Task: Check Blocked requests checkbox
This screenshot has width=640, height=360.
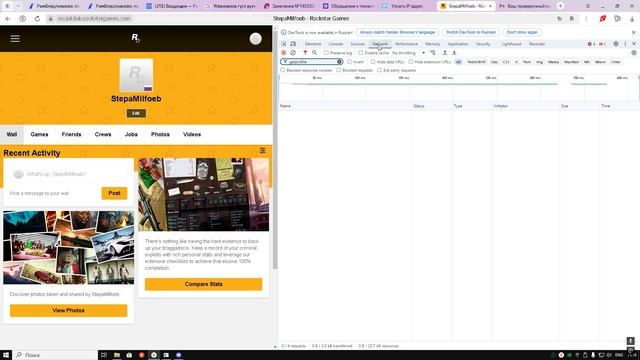Action: coord(338,70)
